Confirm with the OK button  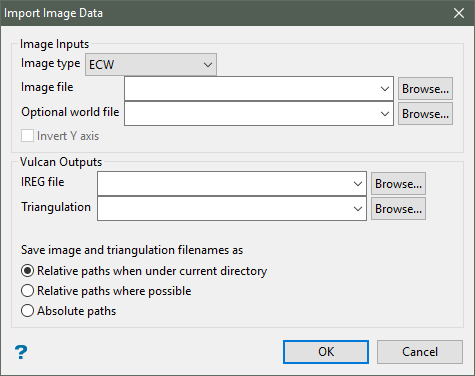[326, 352]
